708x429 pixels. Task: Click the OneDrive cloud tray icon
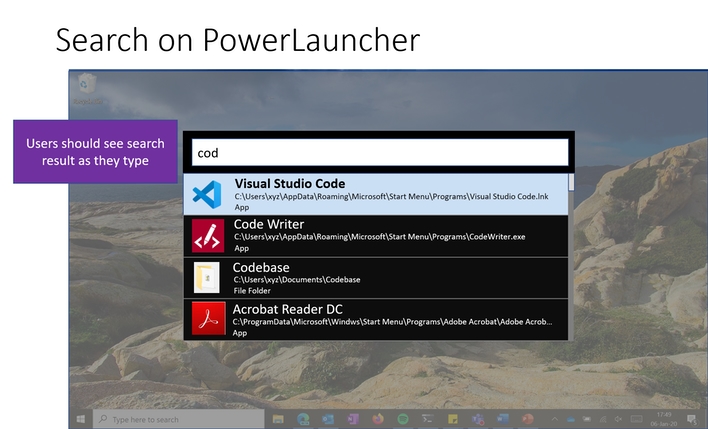click(x=571, y=420)
